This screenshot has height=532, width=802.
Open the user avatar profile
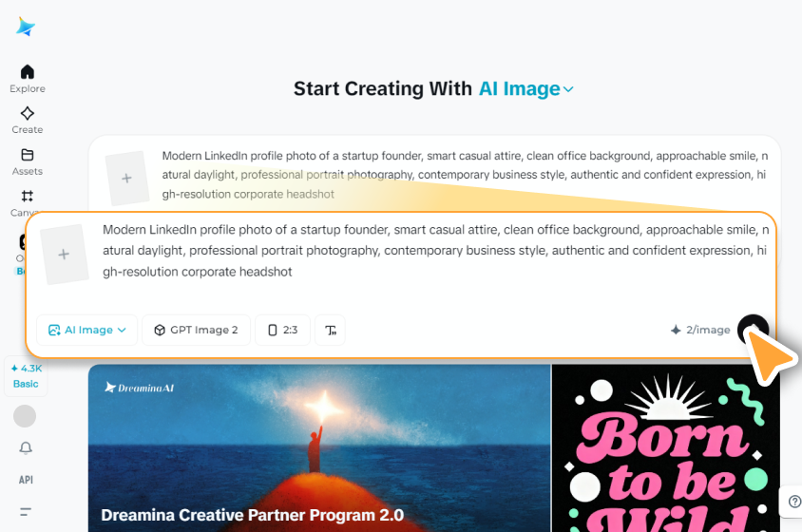point(25,416)
